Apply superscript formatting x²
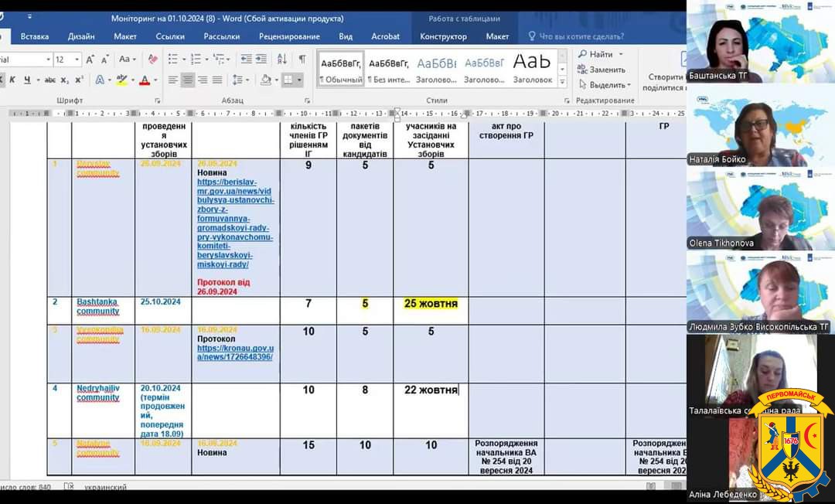The width and height of the screenshot is (835, 504). point(80,80)
